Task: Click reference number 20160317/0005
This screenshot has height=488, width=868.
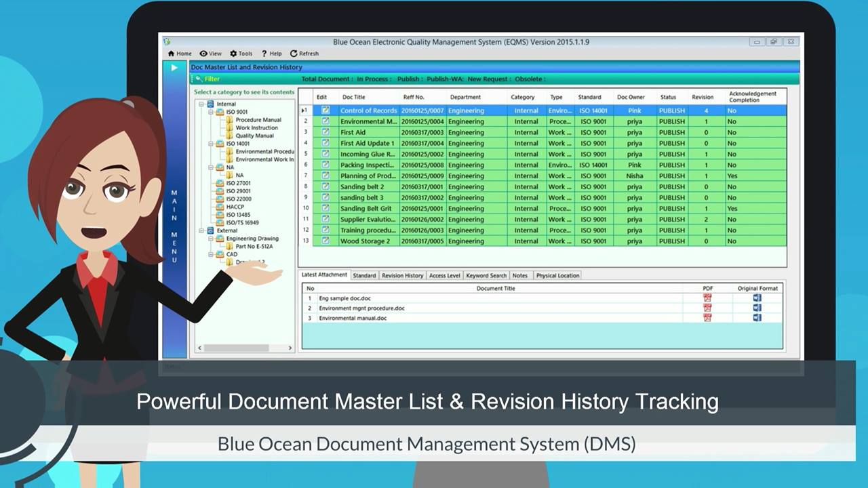Action: coord(422,241)
